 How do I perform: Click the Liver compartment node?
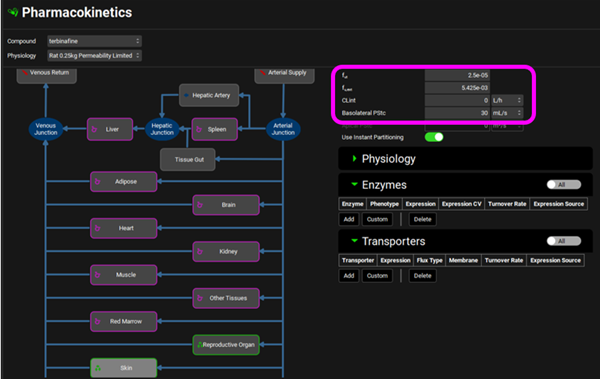(x=110, y=129)
